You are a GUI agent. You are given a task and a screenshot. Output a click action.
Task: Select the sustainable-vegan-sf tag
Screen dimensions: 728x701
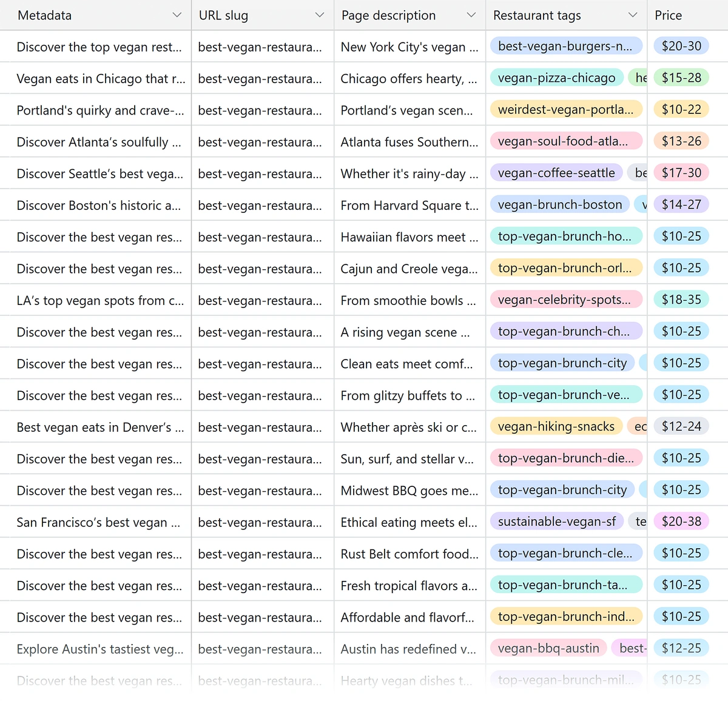[556, 522]
